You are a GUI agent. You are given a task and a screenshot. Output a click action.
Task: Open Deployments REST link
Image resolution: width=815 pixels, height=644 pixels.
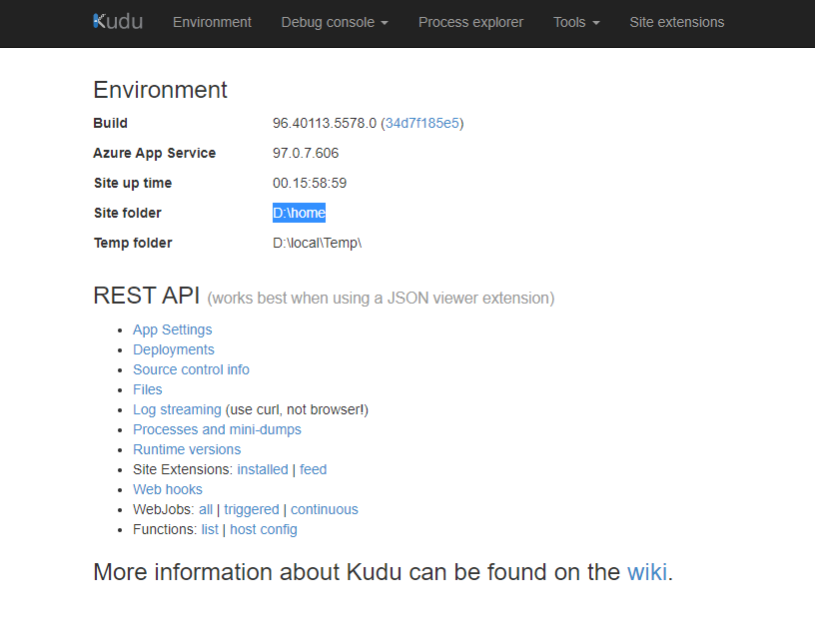[174, 349]
